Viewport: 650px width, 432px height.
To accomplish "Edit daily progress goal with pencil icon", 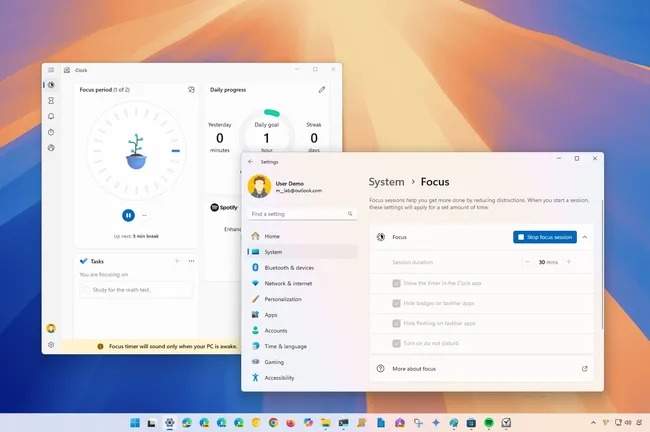I will click(322, 90).
